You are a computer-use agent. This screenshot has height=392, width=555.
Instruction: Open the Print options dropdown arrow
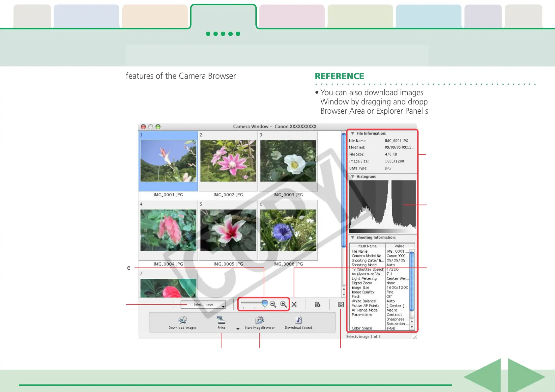coord(238,329)
